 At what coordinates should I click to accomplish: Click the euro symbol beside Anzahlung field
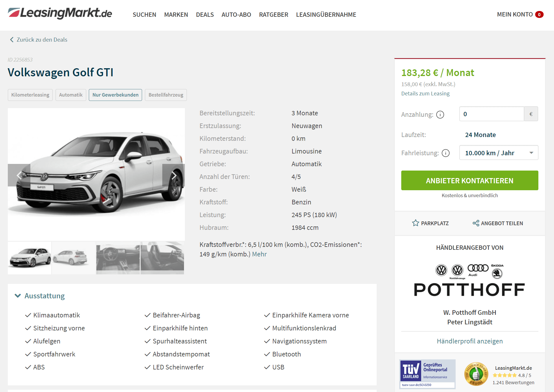[x=531, y=114]
